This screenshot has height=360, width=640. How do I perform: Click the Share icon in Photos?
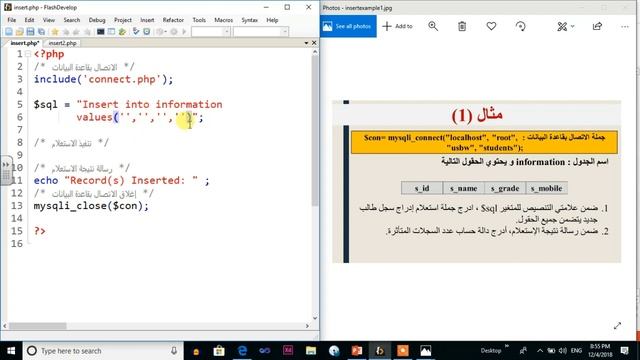pyautogui.click(x=597, y=26)
